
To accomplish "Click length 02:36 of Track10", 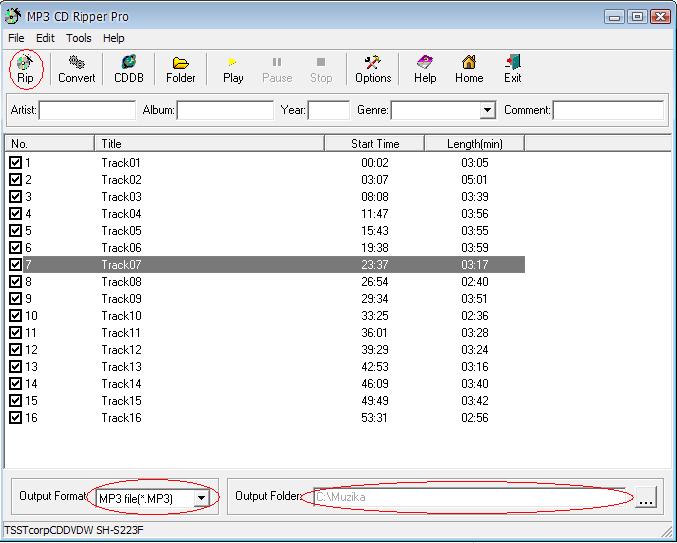I will tap(475, 316).
